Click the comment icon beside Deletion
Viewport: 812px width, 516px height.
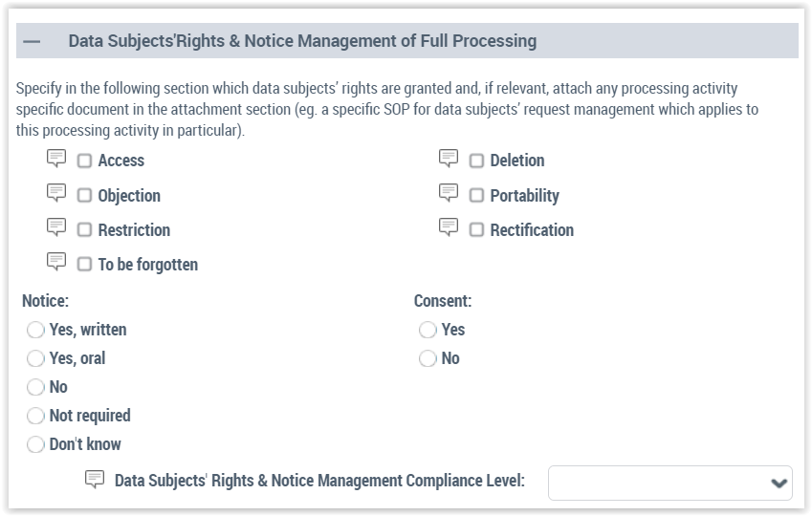point(449,159)
